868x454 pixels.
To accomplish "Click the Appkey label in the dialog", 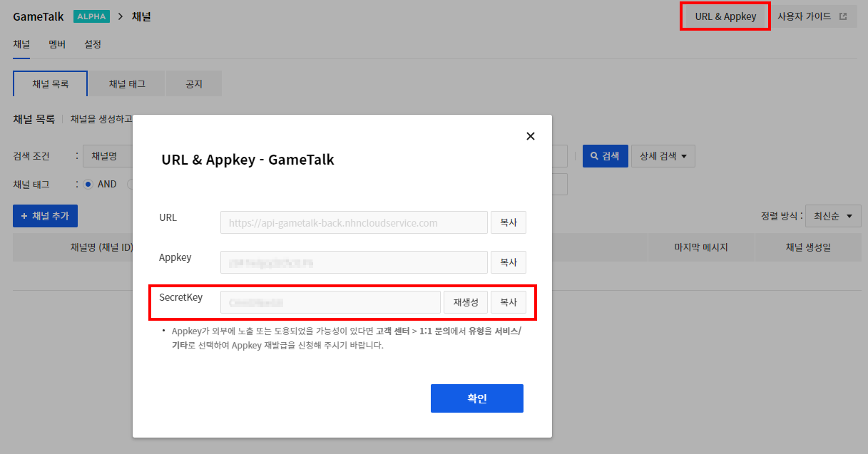I will click(x=175, y=257).
